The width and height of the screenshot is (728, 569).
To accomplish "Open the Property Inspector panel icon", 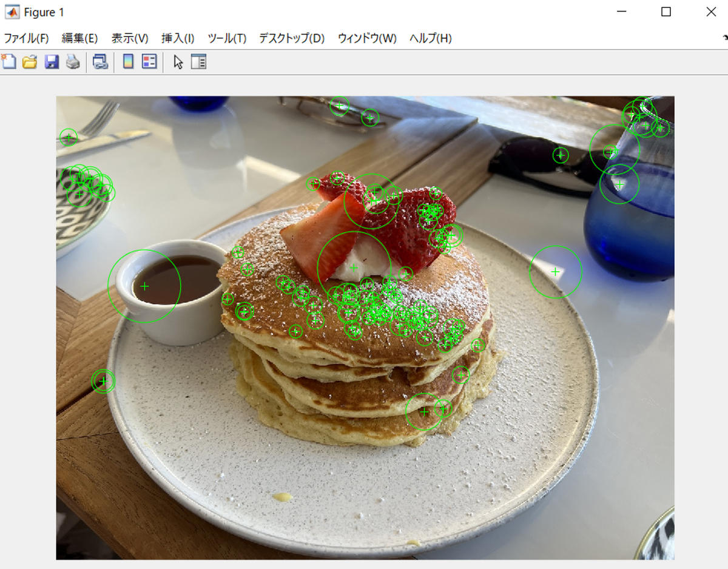I will point(199,61).
